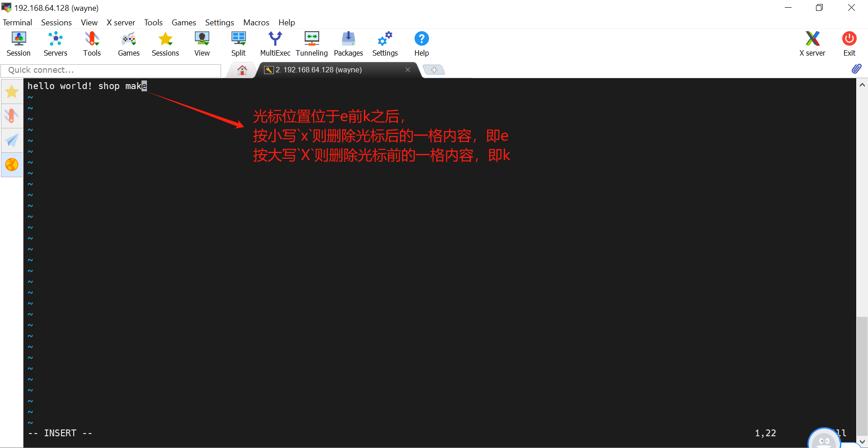Select the 2. 192.168.64.128 (wayne) tab

(339, 70)
